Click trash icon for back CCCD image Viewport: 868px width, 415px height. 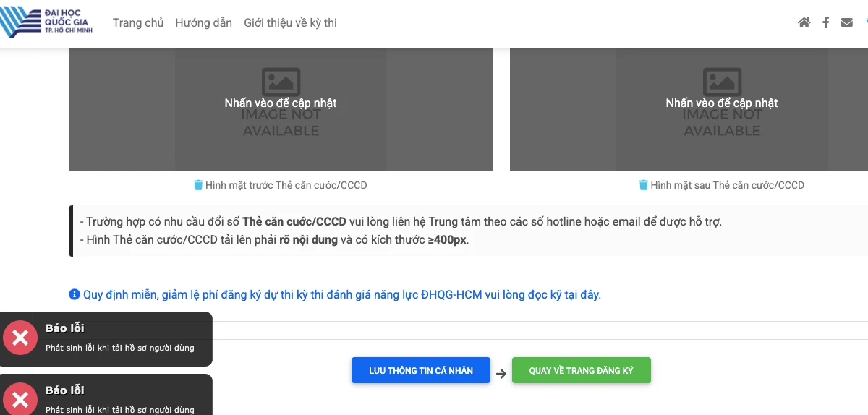[643, 185]
